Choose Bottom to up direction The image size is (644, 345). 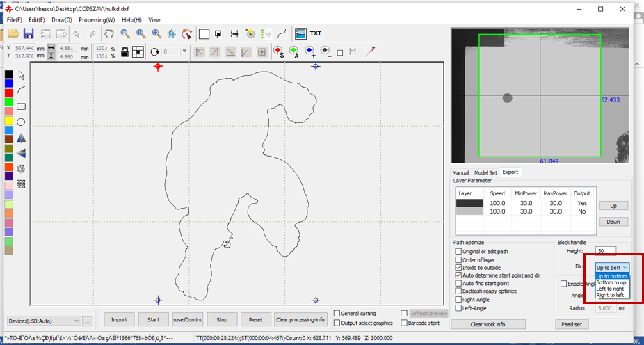611,282
